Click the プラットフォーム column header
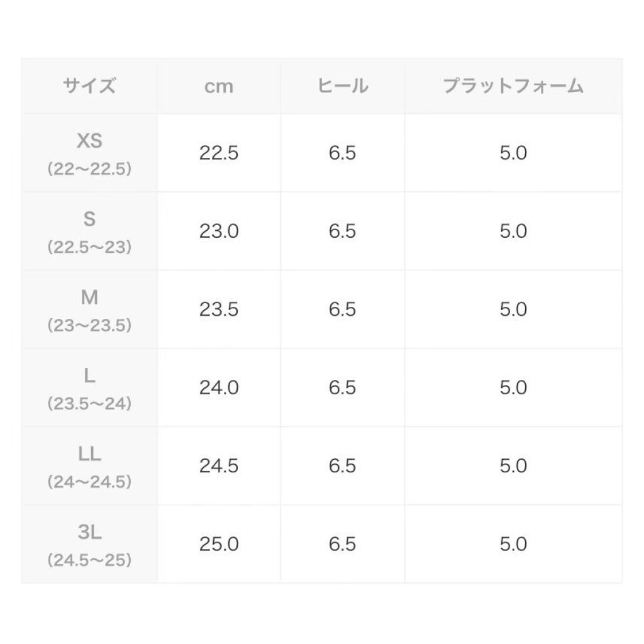 pos(513,86)
